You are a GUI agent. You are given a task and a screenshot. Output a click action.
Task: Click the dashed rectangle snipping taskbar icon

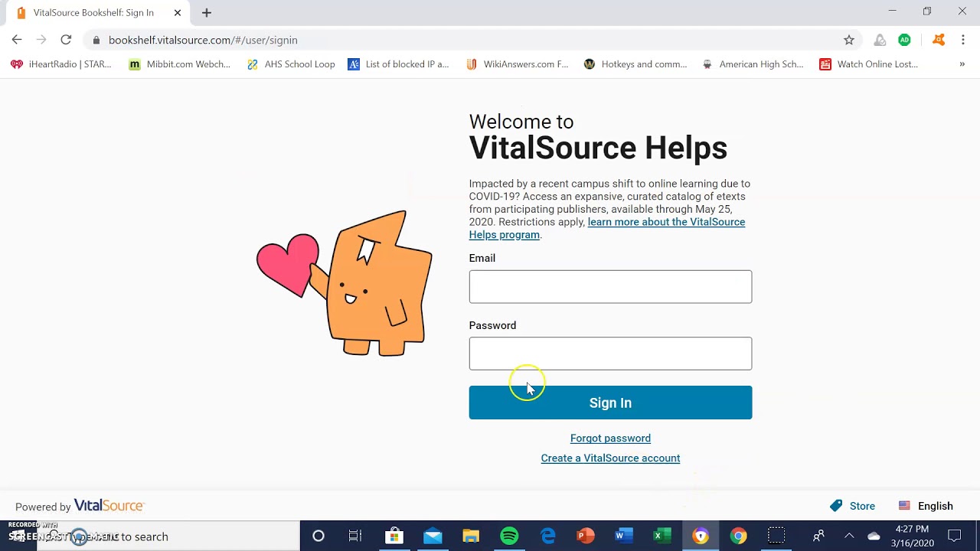(776, 536)
